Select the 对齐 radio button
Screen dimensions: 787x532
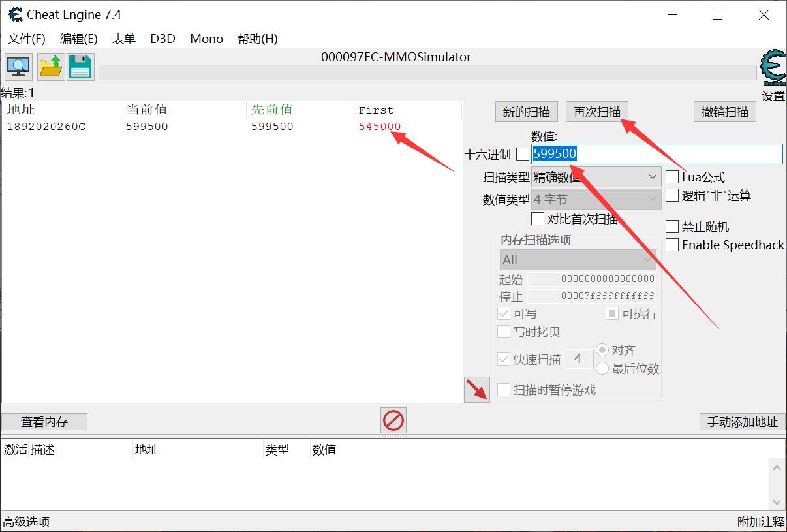click(x=602, y=350)
